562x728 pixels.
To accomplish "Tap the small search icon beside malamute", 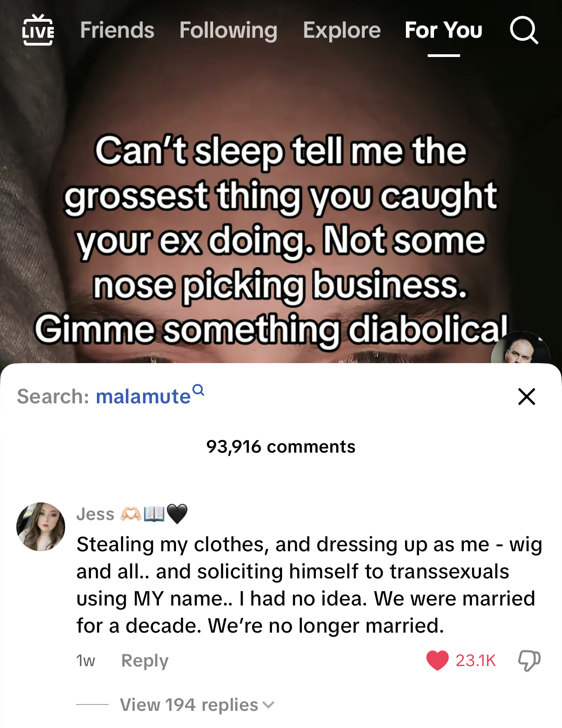I will (x=198, y=389).
